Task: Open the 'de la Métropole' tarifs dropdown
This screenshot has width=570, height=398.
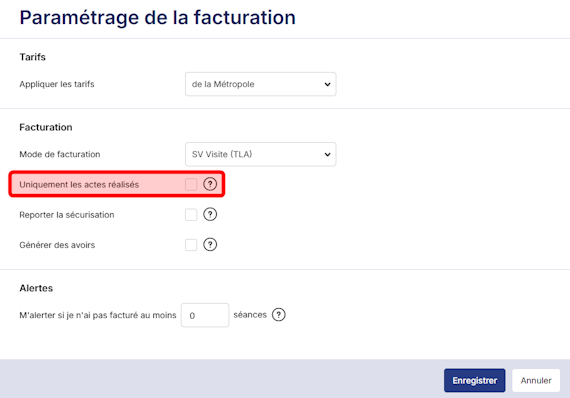Action: pos(260,84)
